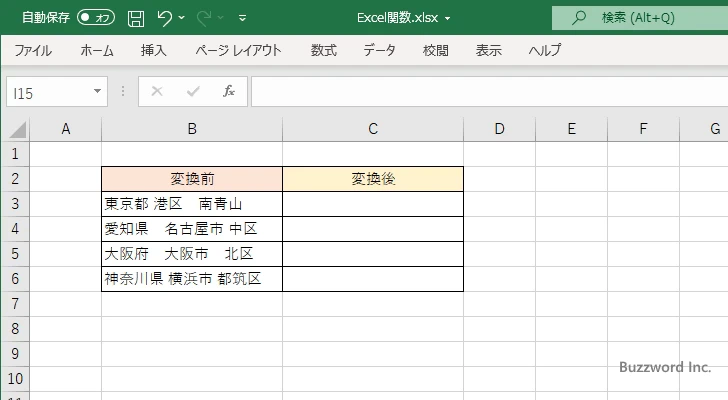Viewport: 728px width, 400px height.
Task: Select column C header
Action: pyautogui.click(x=373, y=129)
